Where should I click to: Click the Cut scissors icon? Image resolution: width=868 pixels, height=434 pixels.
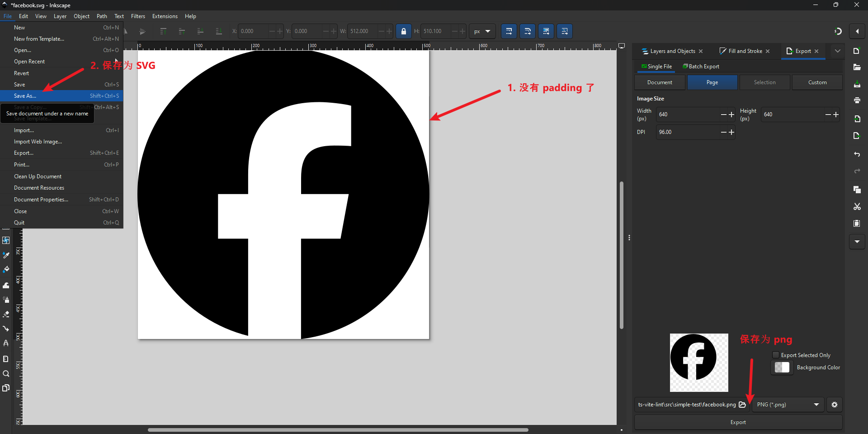pyautogui.click(x=857, y=206)
